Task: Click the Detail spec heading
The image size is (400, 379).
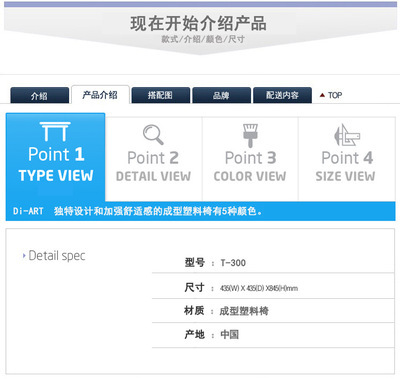Action: pyautogui.click(x=57, y=256)
